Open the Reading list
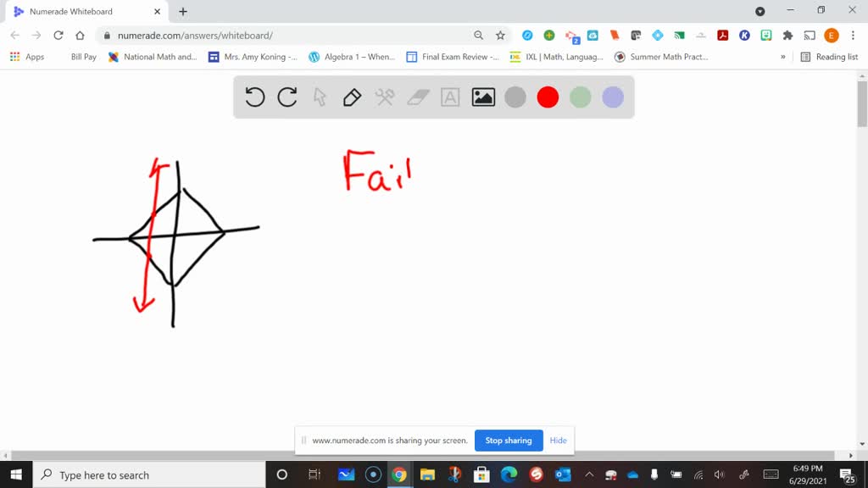868x488 pixels. click(x=829, y=57)
